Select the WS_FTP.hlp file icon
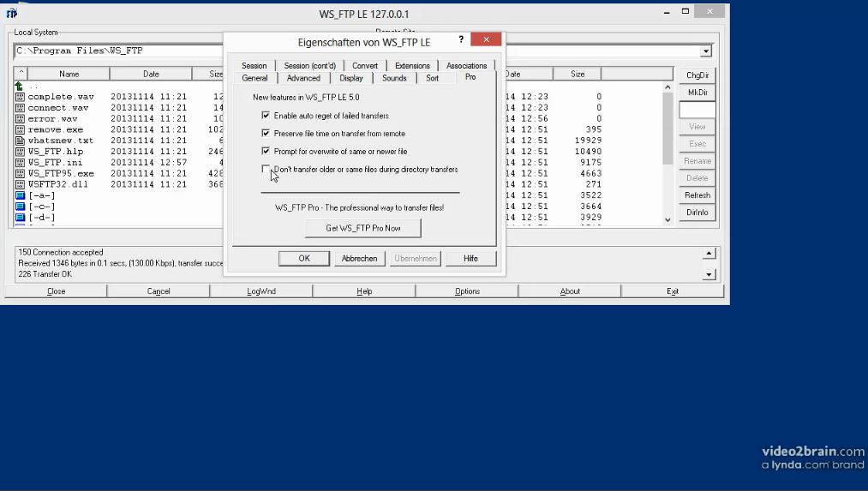This screenshot has width=868, height=491. [20, 152]
